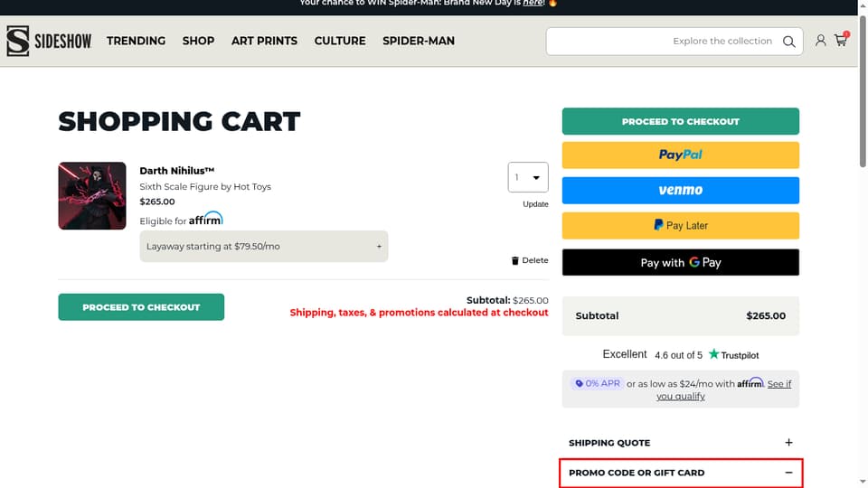The width and height of the screenshot is (868, 488).
Task: Click the Pay with G Pay button
Action: coord(680,262)
